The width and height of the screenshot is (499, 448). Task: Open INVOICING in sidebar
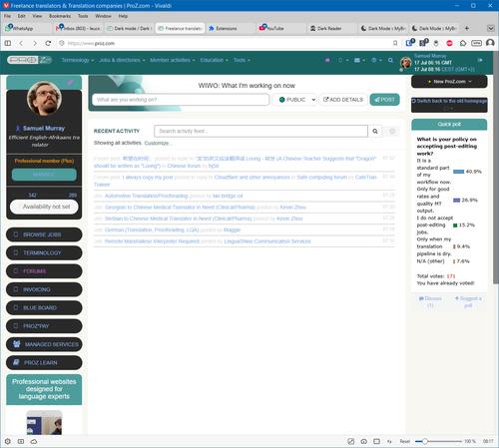click(x=44, y=289)
